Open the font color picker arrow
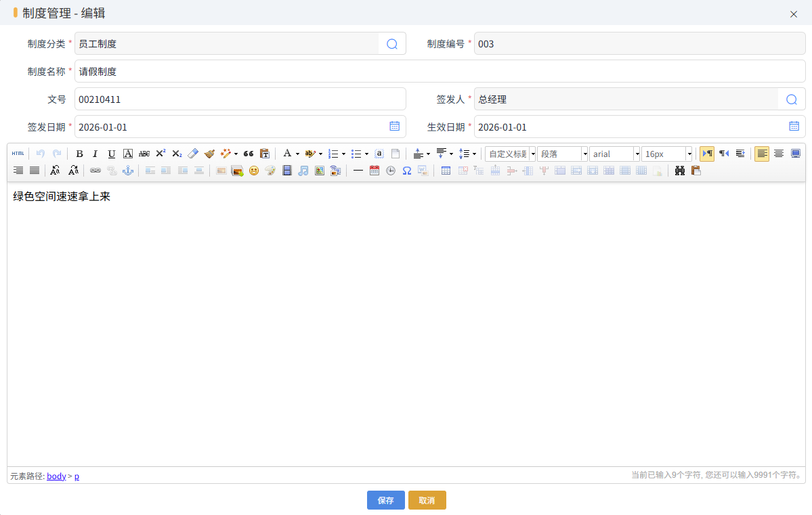812x515 pixels. [297, 154]
